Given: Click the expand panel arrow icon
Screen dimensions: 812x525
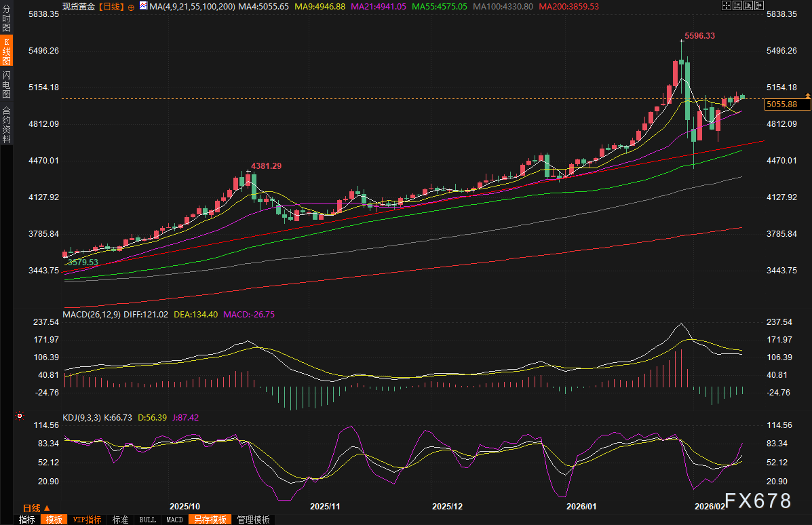Looking at the screenshot, I should [x=759, y=5].
